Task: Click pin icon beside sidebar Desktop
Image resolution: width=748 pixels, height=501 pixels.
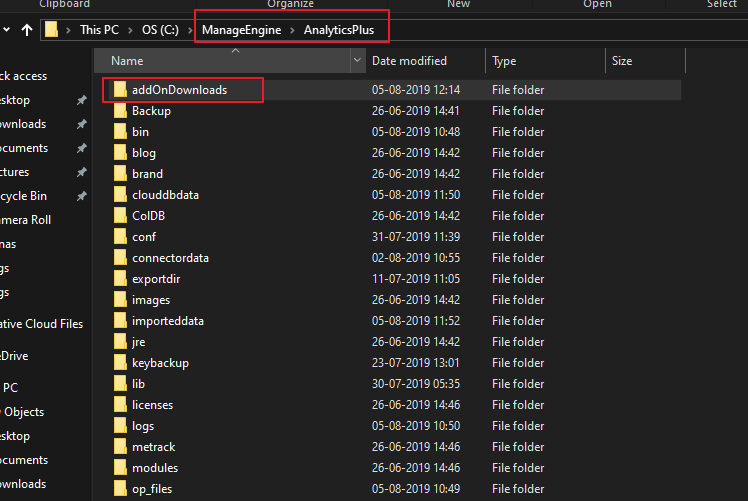Action: (82, 100)
